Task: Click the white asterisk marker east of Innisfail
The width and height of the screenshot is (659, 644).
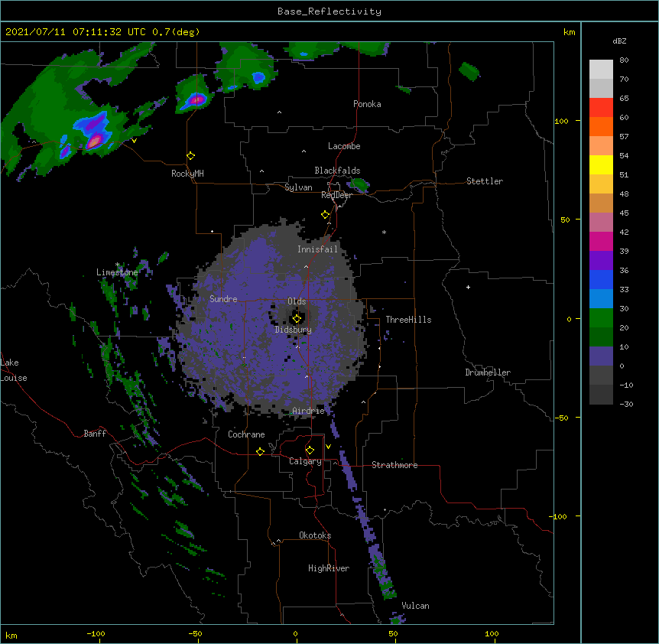Action: [384, 232]
